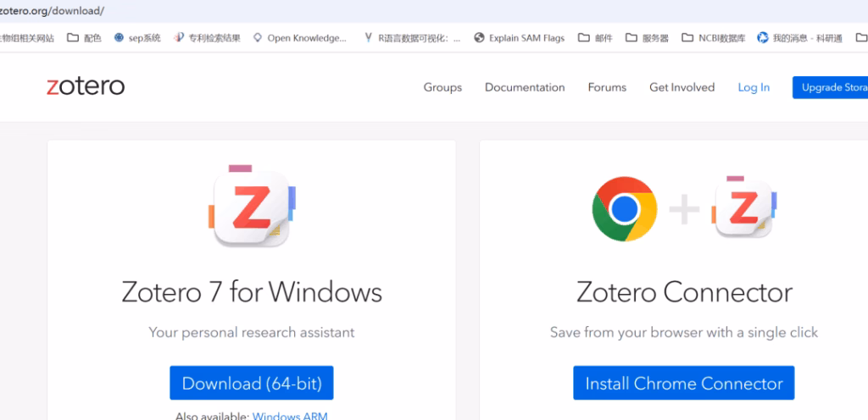Click the Install Chrome Connector button
Viewport: 868px width, 420px height.
(683, 384)
